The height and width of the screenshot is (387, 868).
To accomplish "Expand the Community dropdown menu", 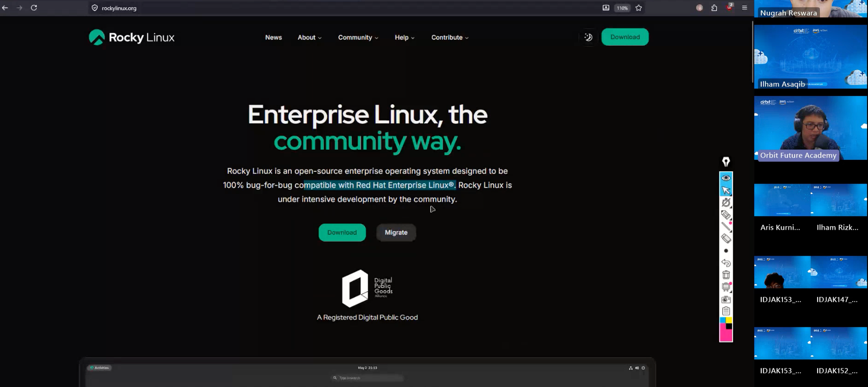I will point(358,37).
